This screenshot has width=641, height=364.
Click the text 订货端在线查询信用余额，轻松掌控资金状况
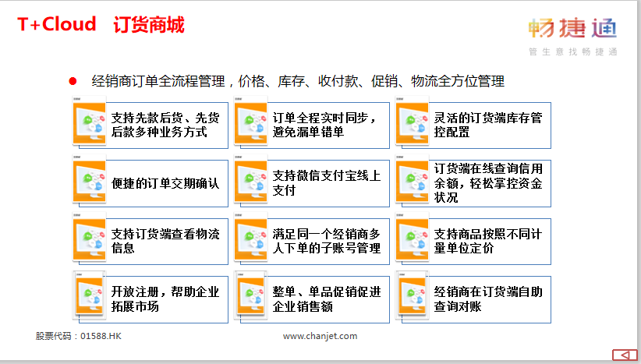point(488,183)
